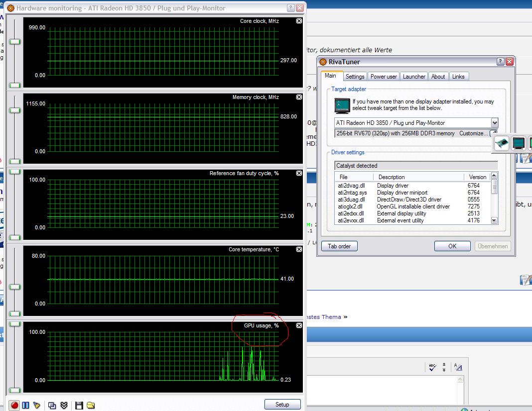The height and width of the screenshot is (411, 532).
Task: Click upper slider handle of Core clock graph
Action: pos(14,42)
